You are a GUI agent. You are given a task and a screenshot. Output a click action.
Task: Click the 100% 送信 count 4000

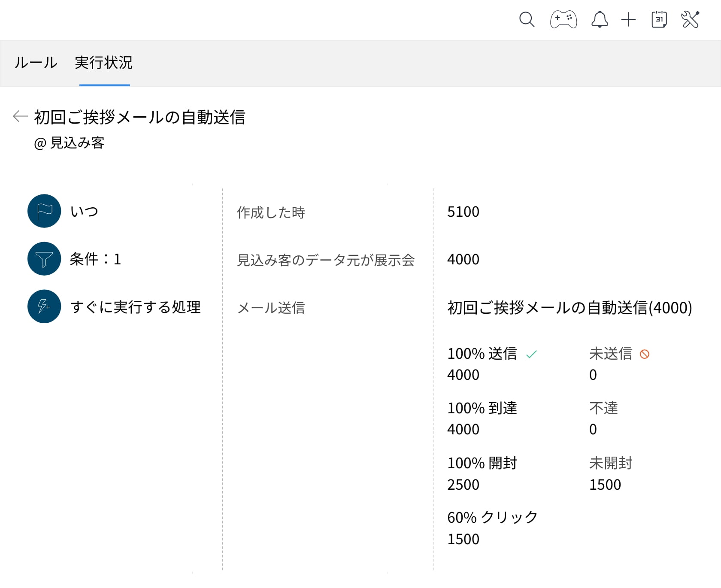point(463,375)
